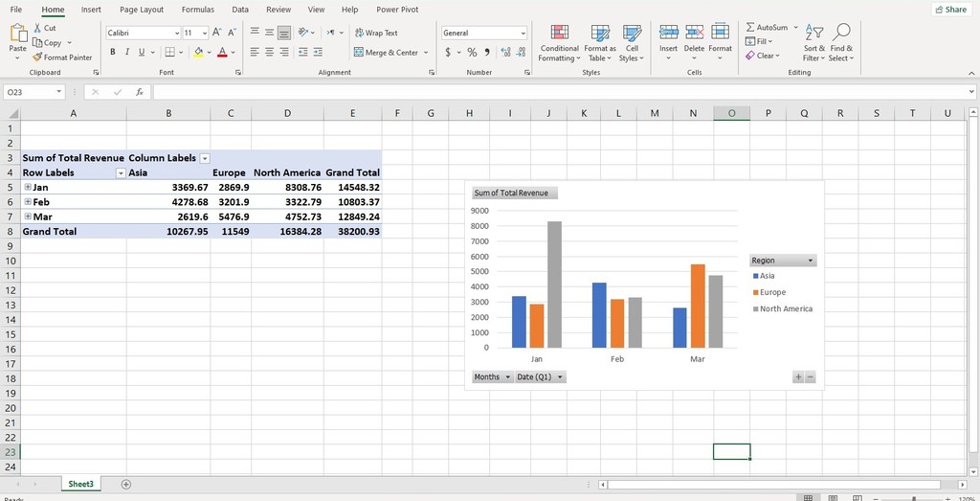980x501 pixels.
Task: Toggle Italic formatting
Action: [x=127, y=53]
